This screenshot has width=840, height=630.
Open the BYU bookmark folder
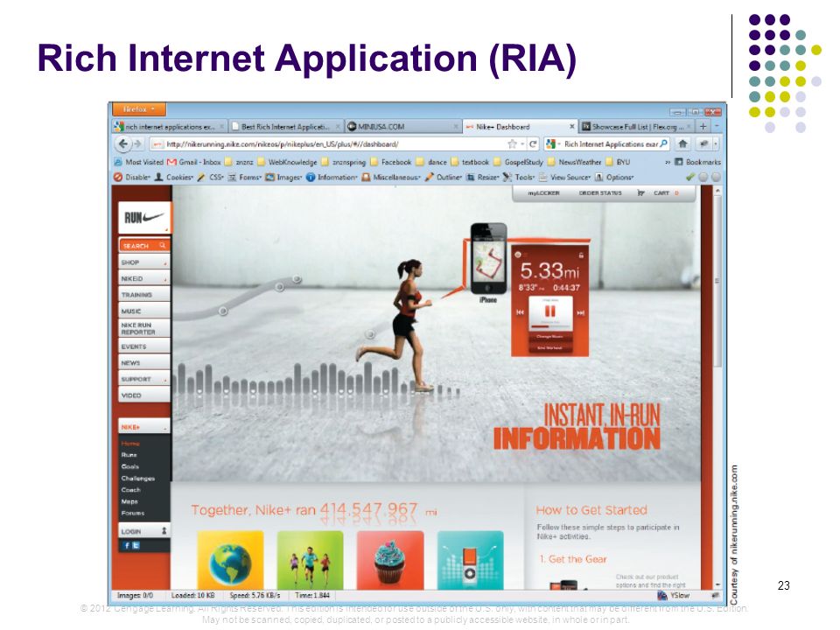click(x=617, y=162)
